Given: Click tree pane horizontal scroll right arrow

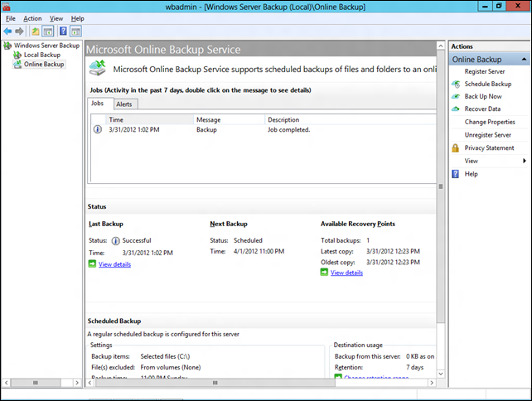Looking at the screenshot, I should point(77,383).
